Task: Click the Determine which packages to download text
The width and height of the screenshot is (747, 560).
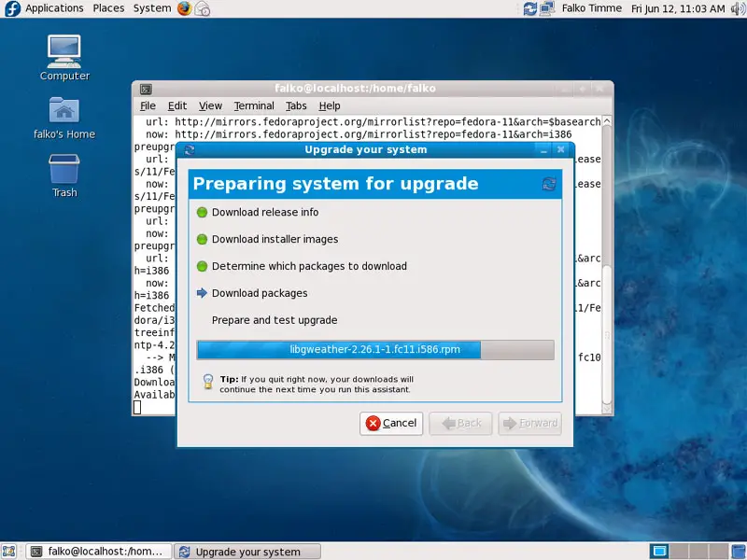Action: 309,266
